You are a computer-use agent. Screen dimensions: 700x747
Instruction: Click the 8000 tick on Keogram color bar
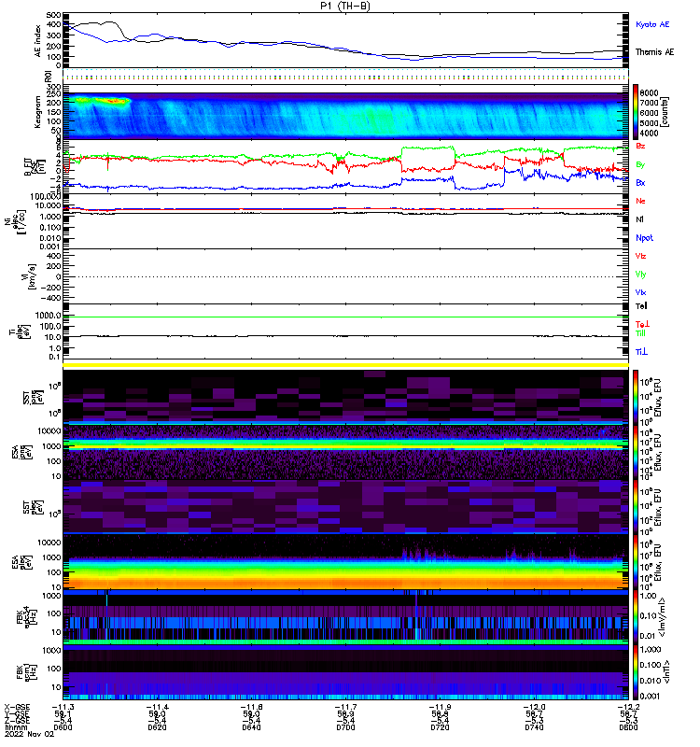pos(650,92)
